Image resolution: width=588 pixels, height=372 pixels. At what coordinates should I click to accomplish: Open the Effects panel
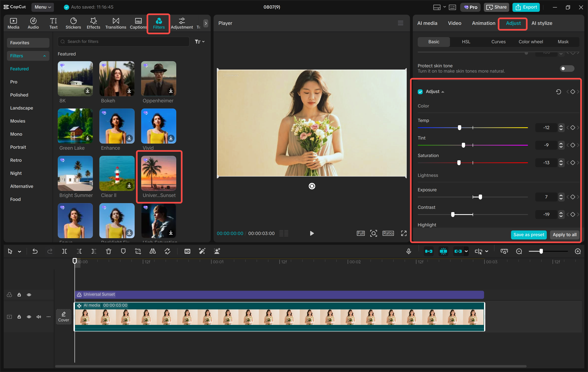click(x=94, y=23)
